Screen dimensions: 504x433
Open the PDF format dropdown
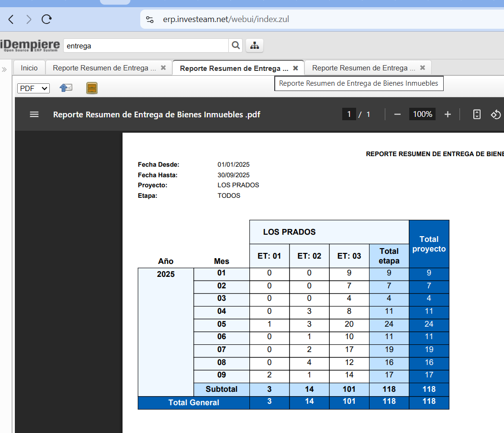coord(34,88)
